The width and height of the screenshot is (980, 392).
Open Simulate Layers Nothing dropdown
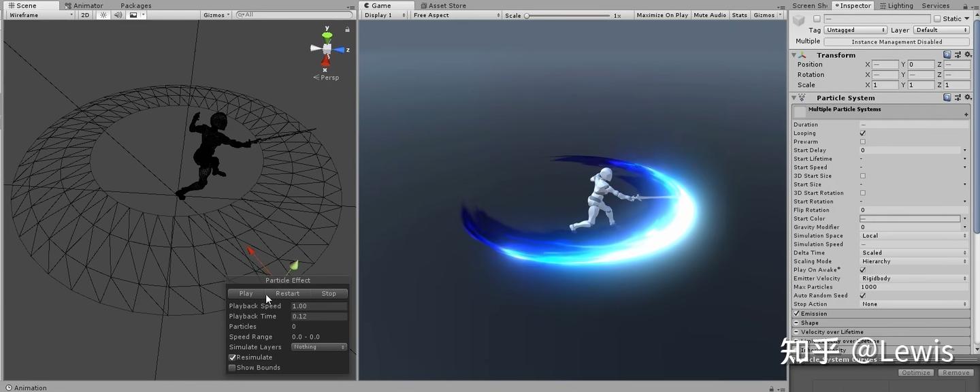(319, 347)
